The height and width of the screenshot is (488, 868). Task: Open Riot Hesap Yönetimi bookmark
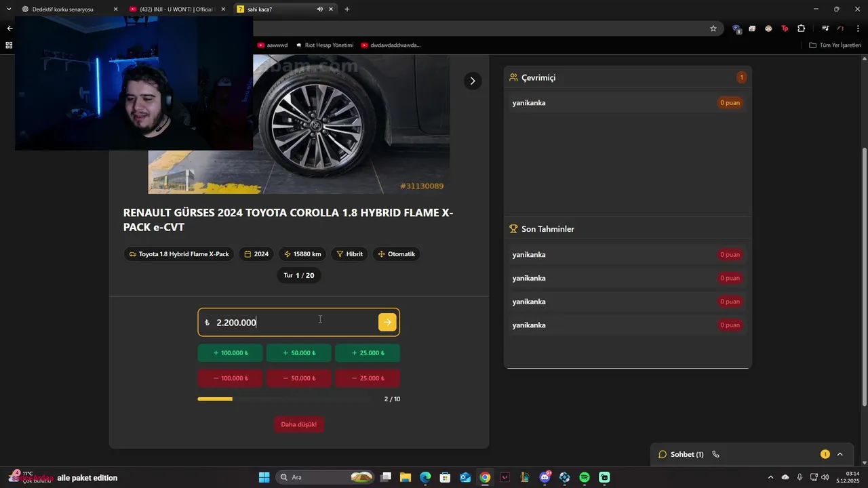pos(324,45)
